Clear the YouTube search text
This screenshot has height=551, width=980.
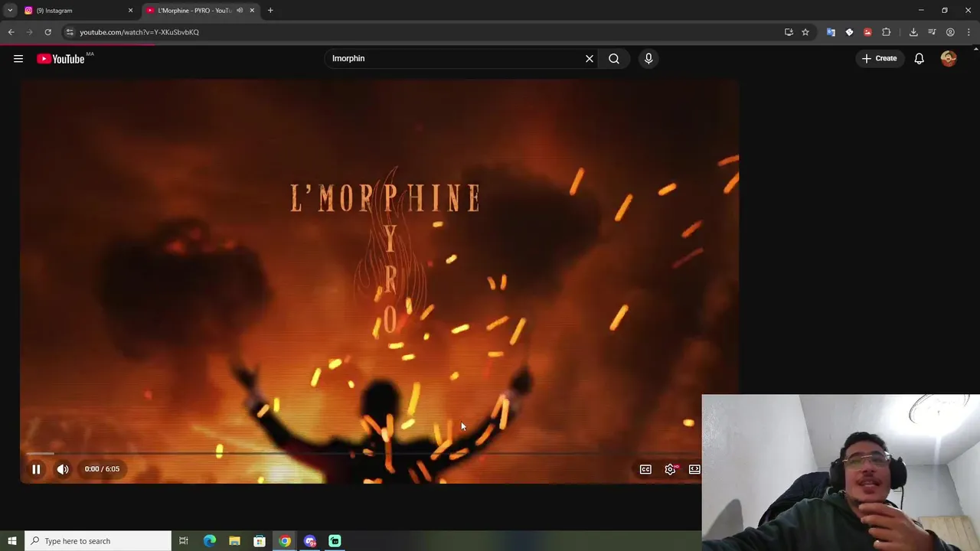click(590, 58)
